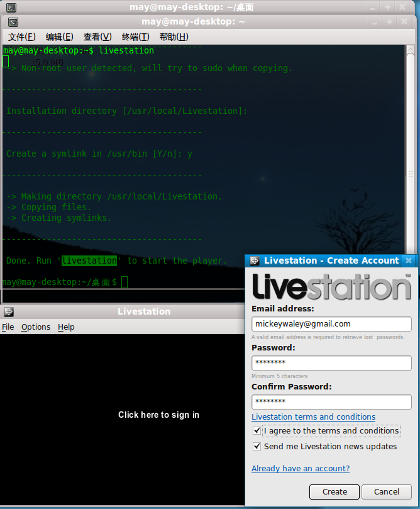This screenshot has height=509, width=420.
Task: Click the Installation directory line in terminal
Action: pos(127,111)
